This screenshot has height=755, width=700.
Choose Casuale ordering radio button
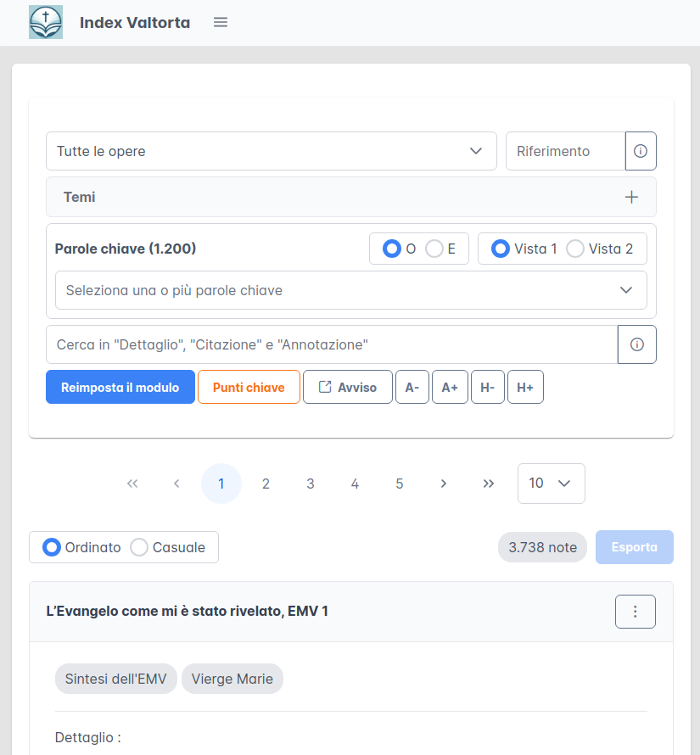139,547
